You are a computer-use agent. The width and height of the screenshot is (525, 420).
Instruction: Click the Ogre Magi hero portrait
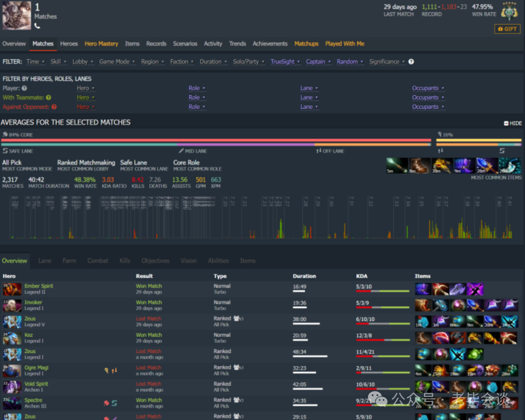(x=12, y=371)
